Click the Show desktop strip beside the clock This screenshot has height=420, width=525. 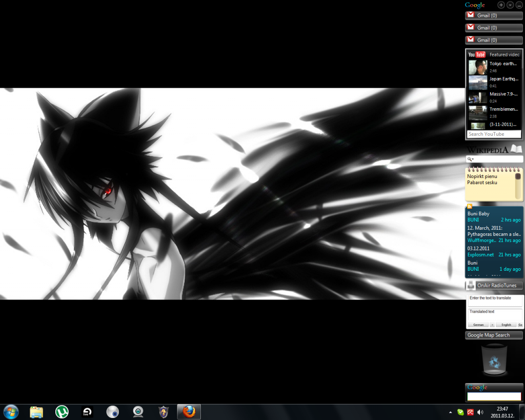(521, 412)
